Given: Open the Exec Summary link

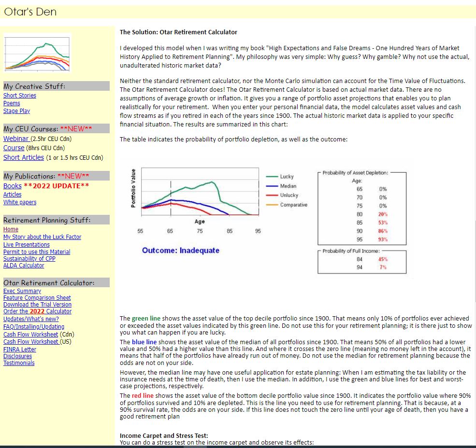Looking at the screenshot, I should pyautogui.click(x=22, y=291).
